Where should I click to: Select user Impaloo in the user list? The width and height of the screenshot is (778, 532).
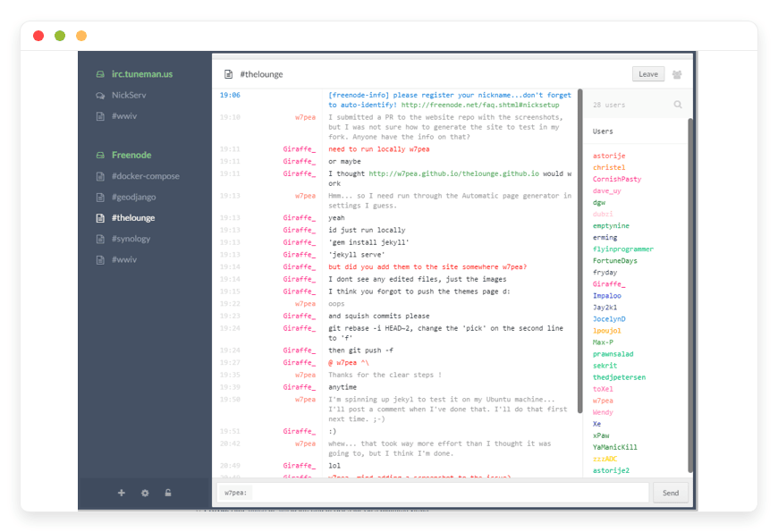(607, 296)
